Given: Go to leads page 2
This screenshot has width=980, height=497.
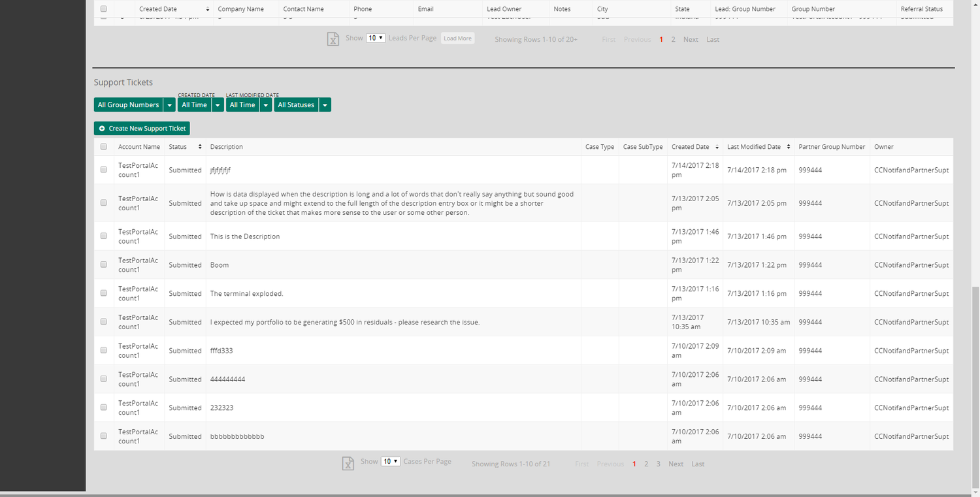Looking at the screenshot, I should [x=673, y=39].
